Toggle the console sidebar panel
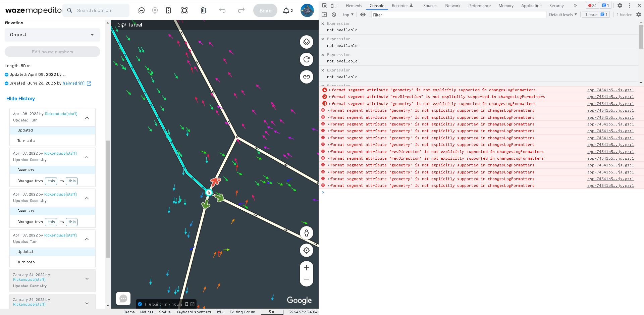Viewport: 644px width, 315px height. pyautogui.click(x=324, y=14)
